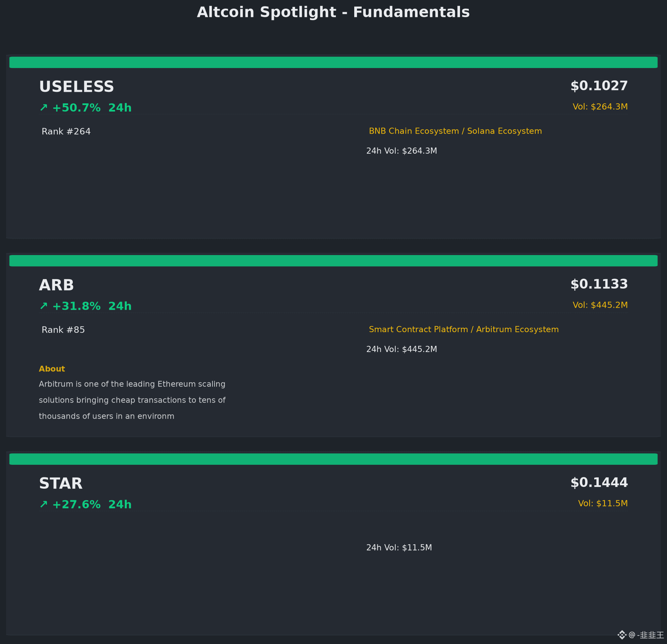This screenshot has height=644, width=667.
Task: Click the green up-arrow icon beside STAR +27.6%
Action: coord(44,504)
